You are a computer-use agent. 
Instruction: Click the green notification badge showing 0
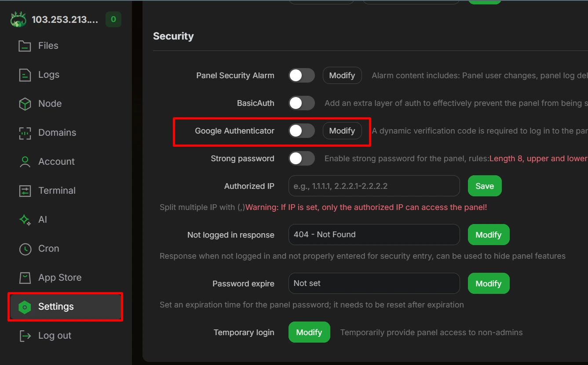(113, 19)
